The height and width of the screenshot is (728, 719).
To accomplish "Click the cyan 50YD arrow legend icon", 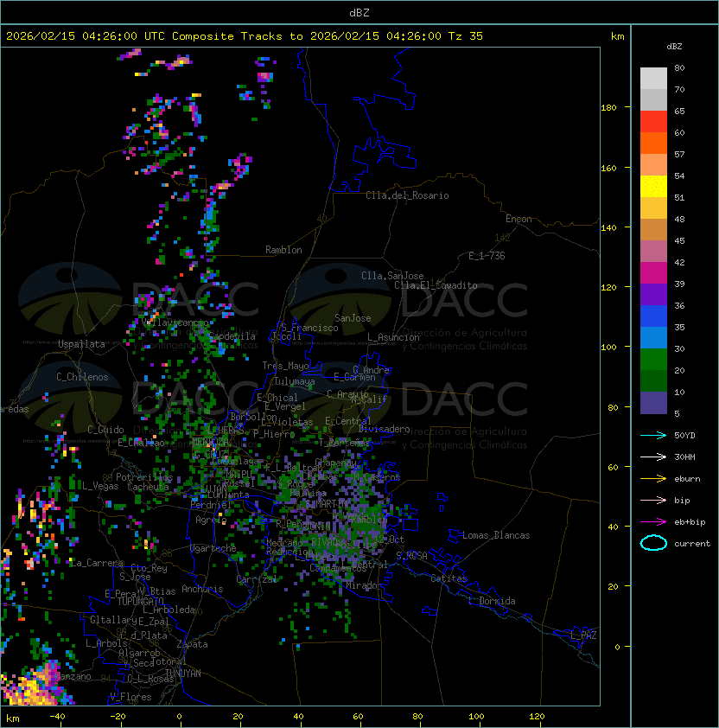I will (x=653, y=435).
